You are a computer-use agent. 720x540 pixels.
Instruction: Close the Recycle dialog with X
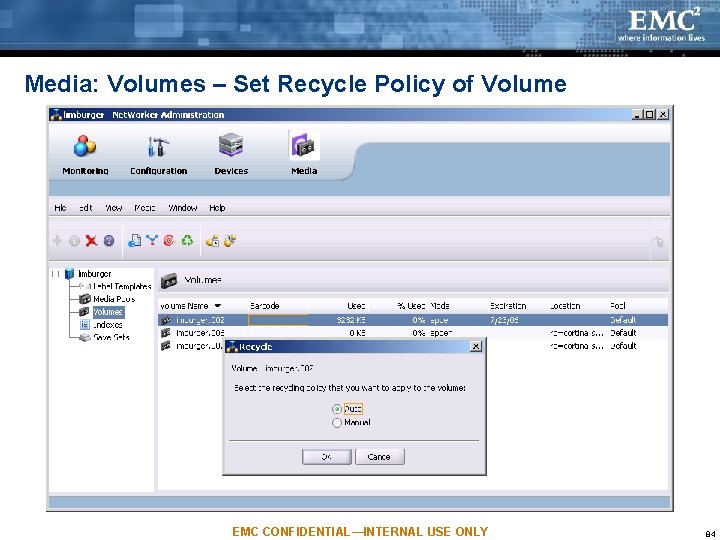click(x=476, y=347)
